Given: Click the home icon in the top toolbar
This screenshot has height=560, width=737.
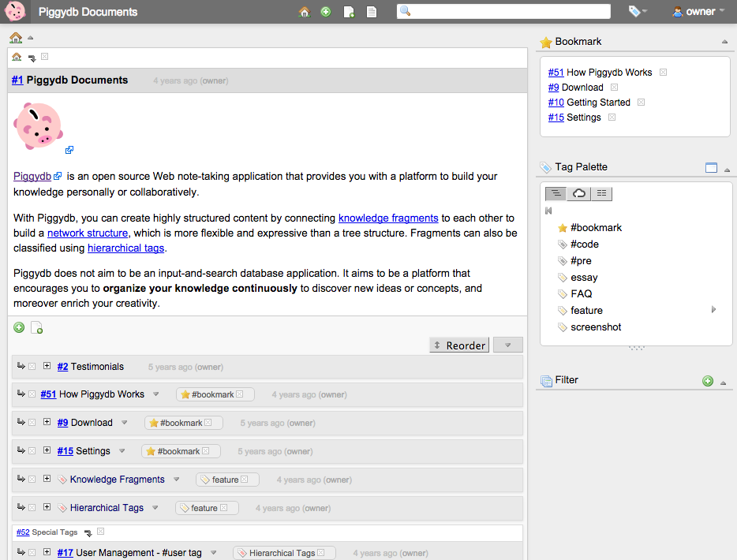Looking at the screenshot, I should [305, 12].
